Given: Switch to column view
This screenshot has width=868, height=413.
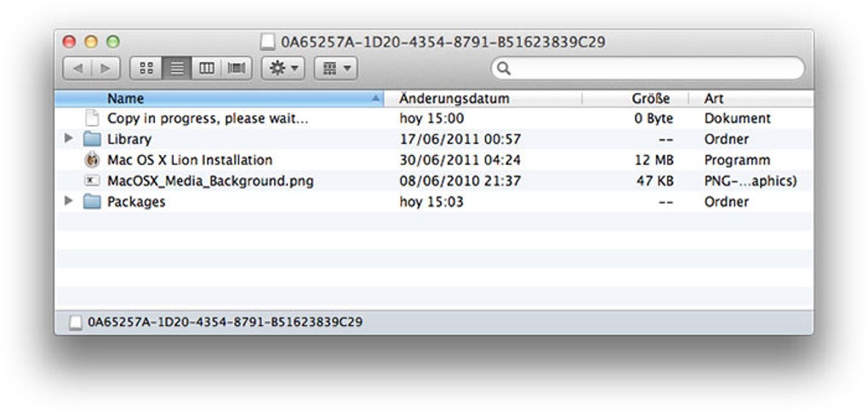Looking at the screenshot, I should click(207, 68).
